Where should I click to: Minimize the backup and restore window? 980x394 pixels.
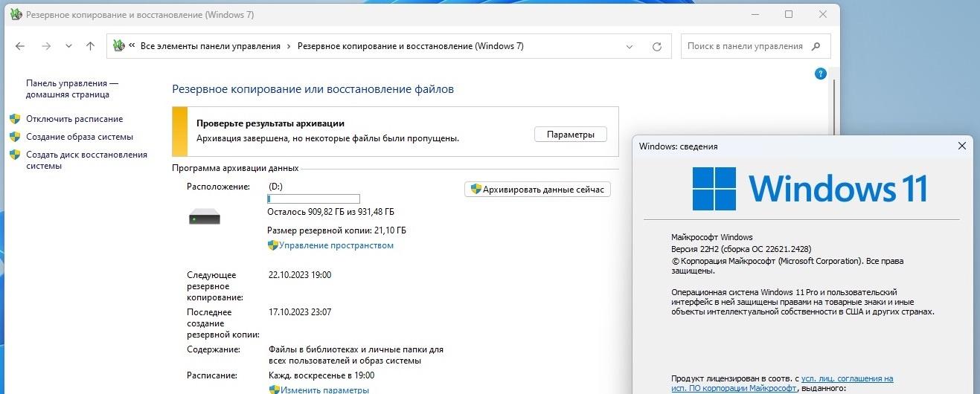pos(755,14)
